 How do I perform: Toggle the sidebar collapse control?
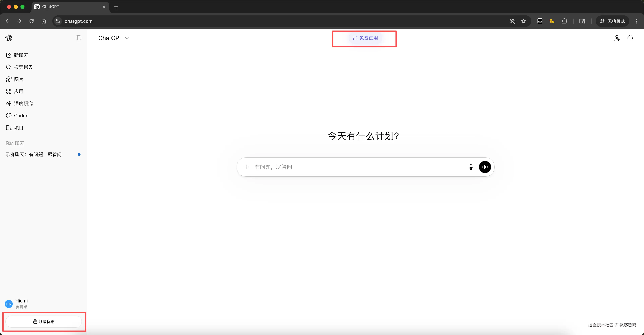[x=78, y=38]
